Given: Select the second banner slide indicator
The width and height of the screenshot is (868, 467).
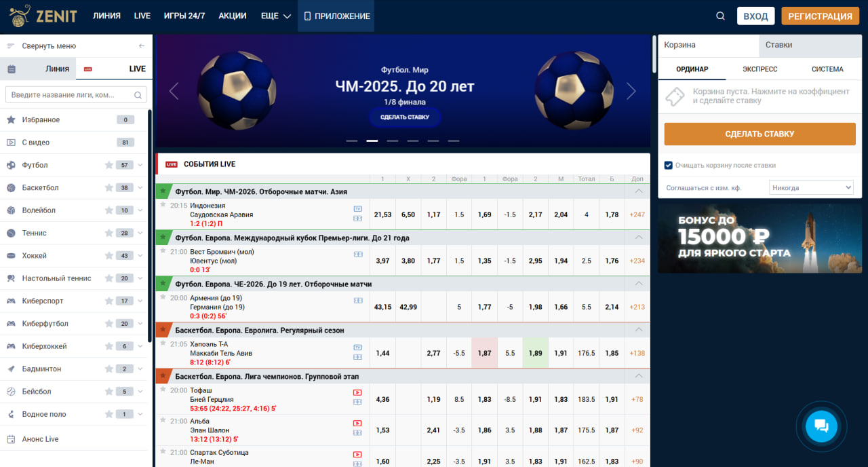Looking at the screenshot, I should [x=372, y=141].
